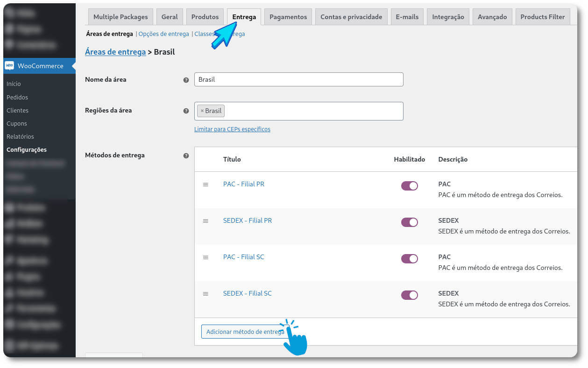
Task: Open the PAC - Filial SC method
Action: click(244, 257)
